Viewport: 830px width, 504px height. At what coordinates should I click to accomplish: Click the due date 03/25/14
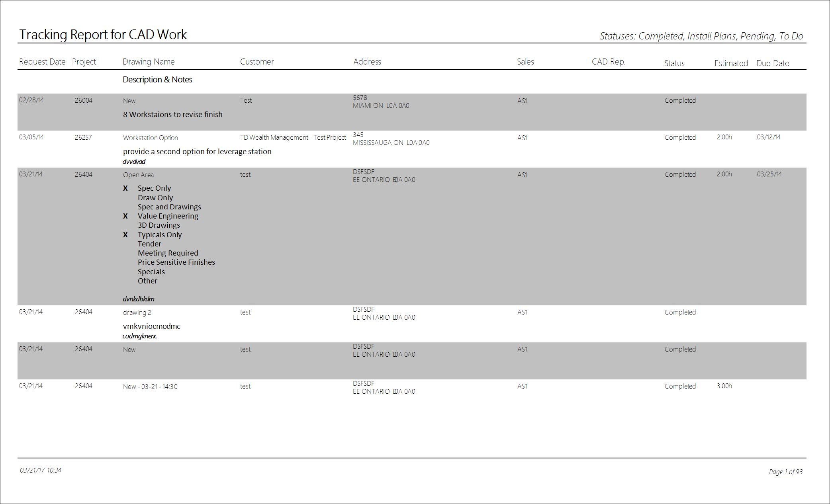tap(769, 174)
